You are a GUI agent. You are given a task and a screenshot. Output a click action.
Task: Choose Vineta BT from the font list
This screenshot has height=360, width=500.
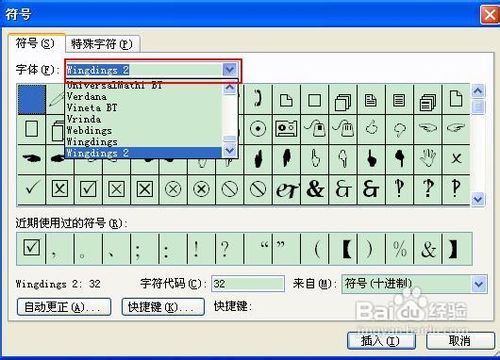144,108
